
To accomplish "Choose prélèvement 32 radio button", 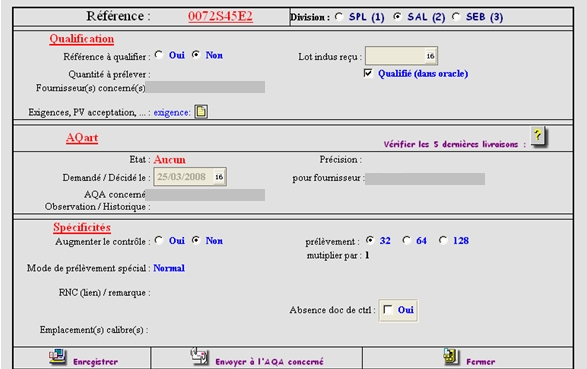I will click(370, 240).
